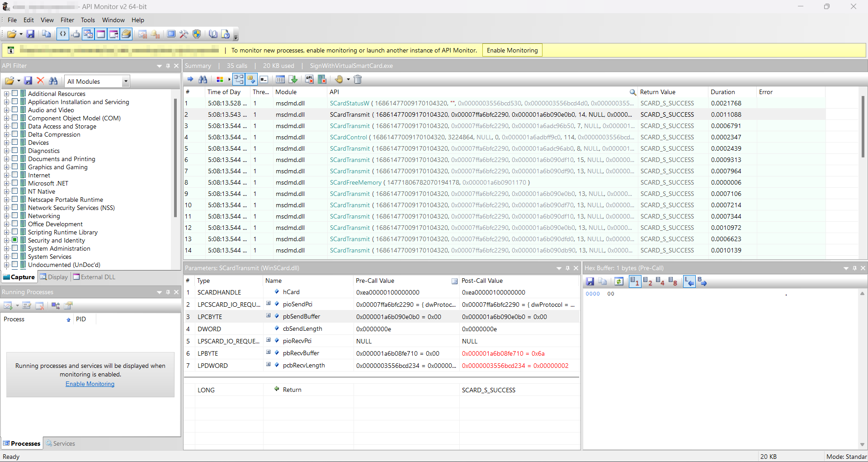Viewport: 868px width, 462px height.
Task: Click Enable Monitoring link in Running Processes
Action: point(90,384)
